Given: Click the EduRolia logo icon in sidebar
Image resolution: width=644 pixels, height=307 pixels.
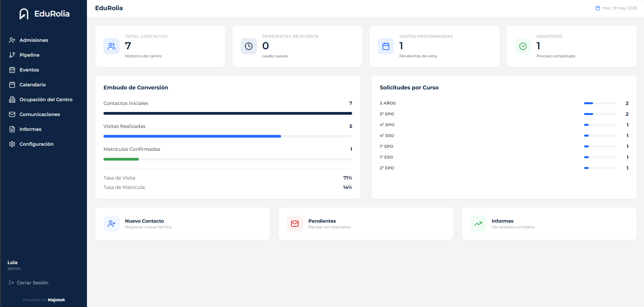Looking at the screenshot, I should tap(24, 14).
